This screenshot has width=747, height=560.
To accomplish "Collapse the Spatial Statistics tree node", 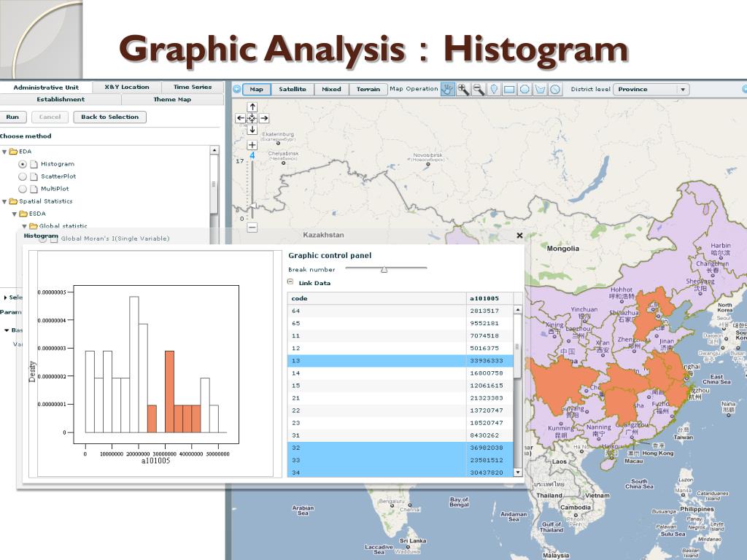I will point(4,202).
